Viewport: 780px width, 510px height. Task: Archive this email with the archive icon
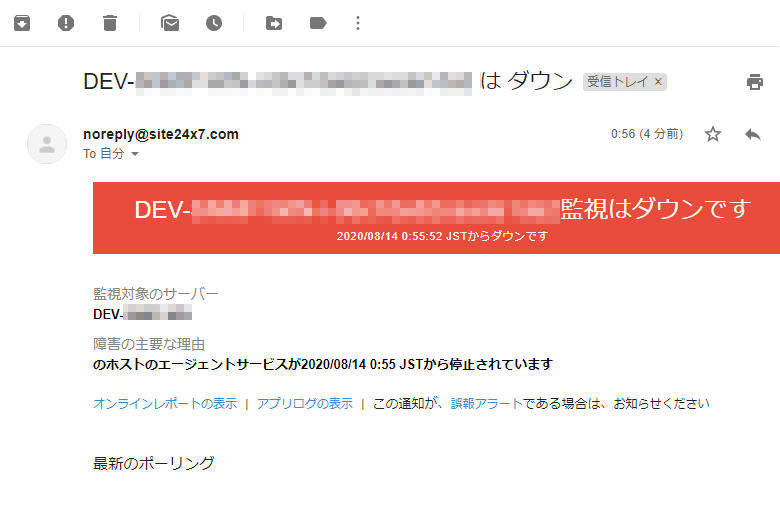tap(22, 23)
